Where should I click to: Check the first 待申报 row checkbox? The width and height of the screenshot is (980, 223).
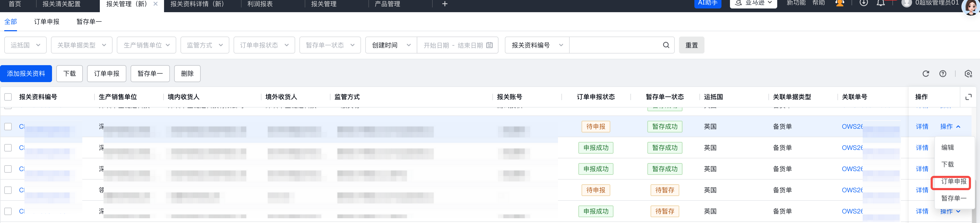8,127
